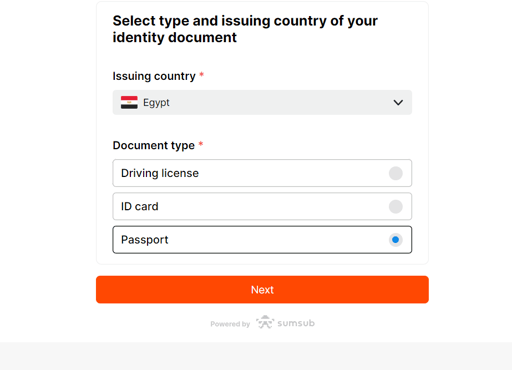This screenshot has width=512, height=370.
Task: Click the empty gray footer area
Action: (x=256, y=356)
